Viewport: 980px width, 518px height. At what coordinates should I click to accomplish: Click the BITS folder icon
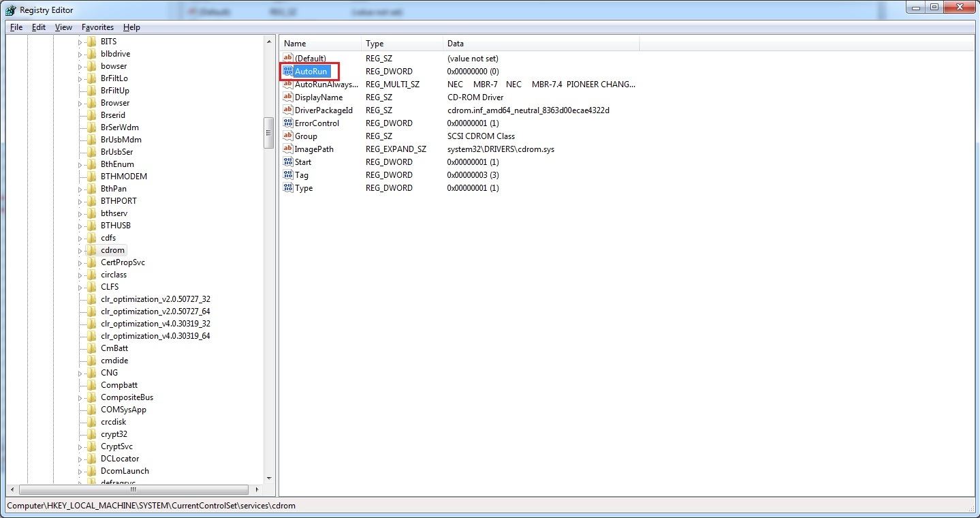[x=92, y=42]
